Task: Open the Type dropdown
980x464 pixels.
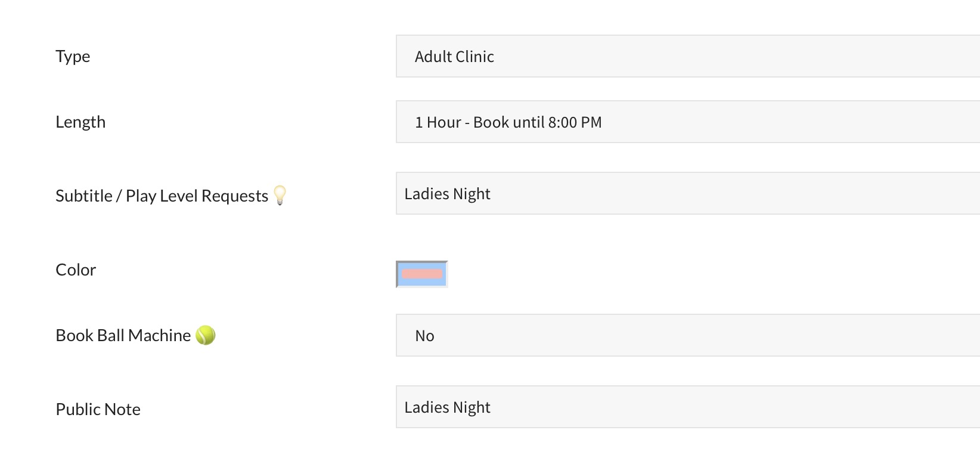Action: coord(686,57)
